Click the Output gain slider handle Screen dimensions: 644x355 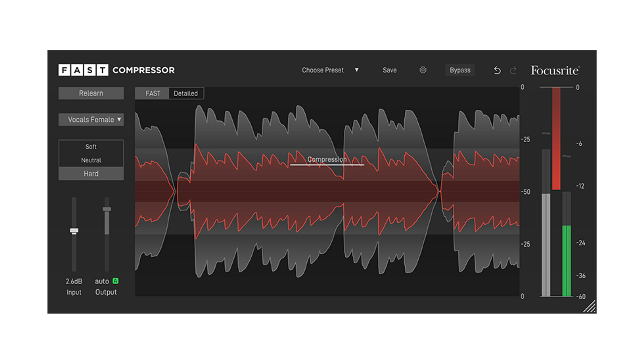(107, 209)
